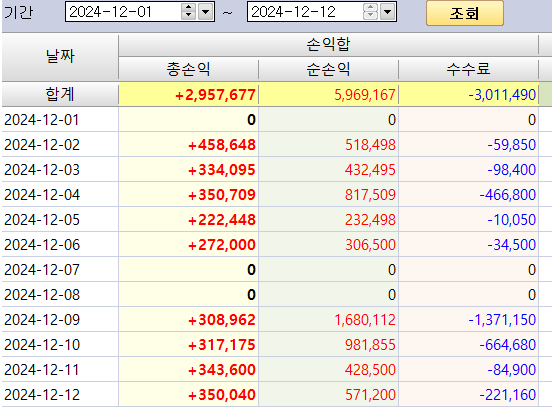Screen dimensions: 552x411
Task: Click 순손익 value 981,855
Action: click(x=370, y=345)
